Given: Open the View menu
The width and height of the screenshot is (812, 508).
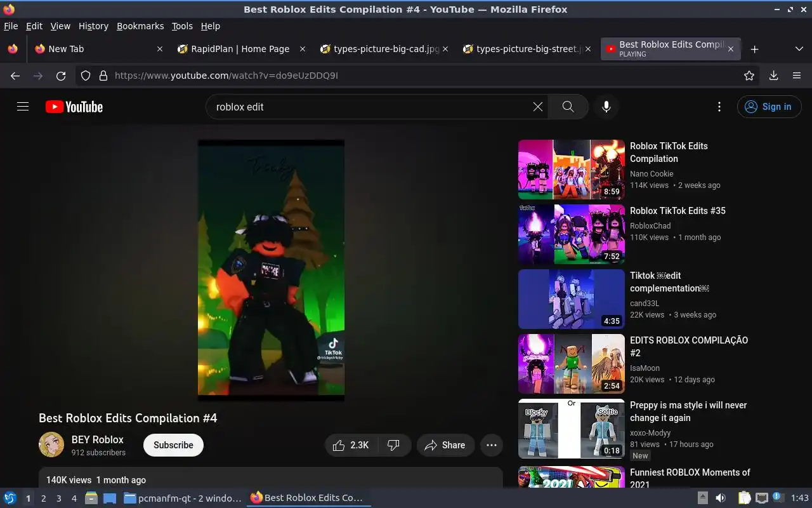Looking at the screenshot, I should tap(60, 26).
